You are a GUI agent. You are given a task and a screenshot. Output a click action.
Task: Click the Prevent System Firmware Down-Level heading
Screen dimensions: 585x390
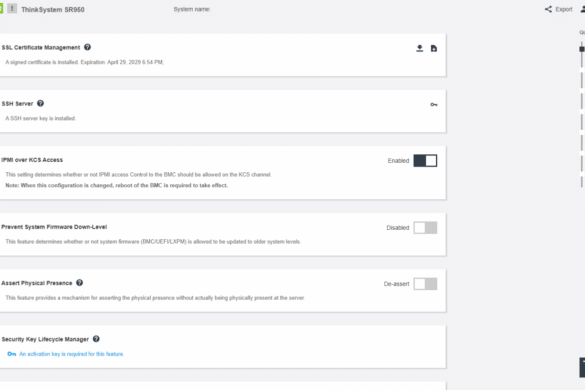pos(54,227)
